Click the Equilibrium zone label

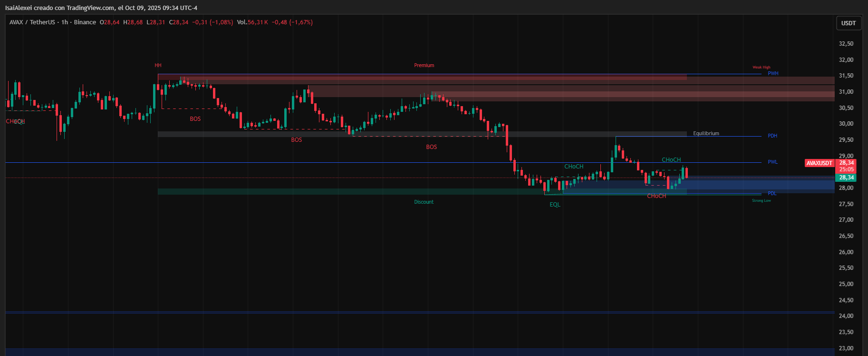[x=706, y=133]
